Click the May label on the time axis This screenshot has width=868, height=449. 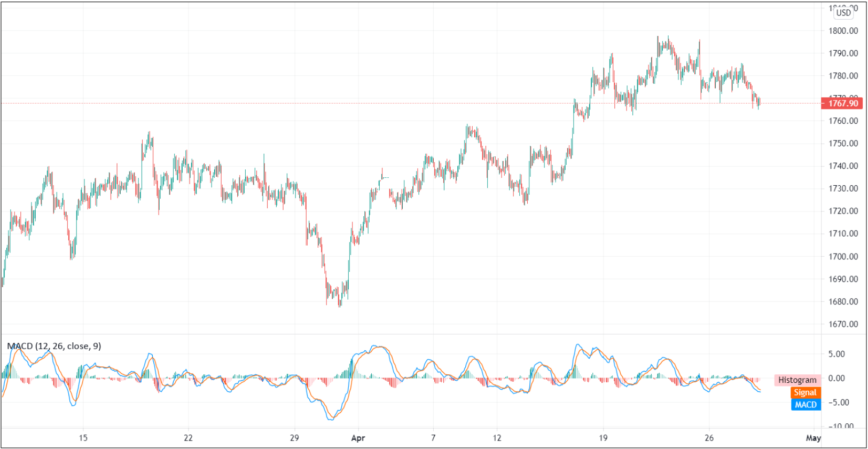point(813,438)
